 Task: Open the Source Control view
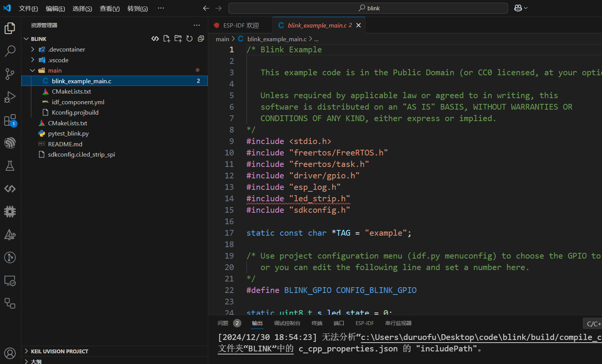click(x=10, y=74)
